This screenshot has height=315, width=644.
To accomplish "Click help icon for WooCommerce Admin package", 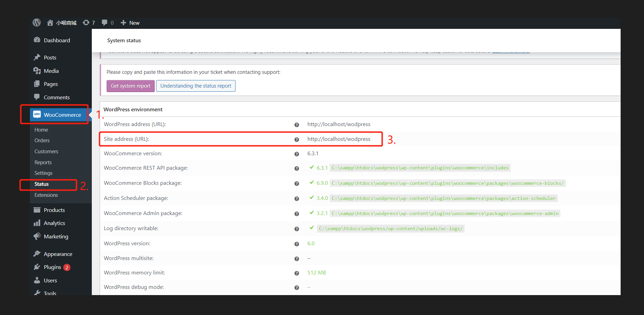I will coord(297,214).
